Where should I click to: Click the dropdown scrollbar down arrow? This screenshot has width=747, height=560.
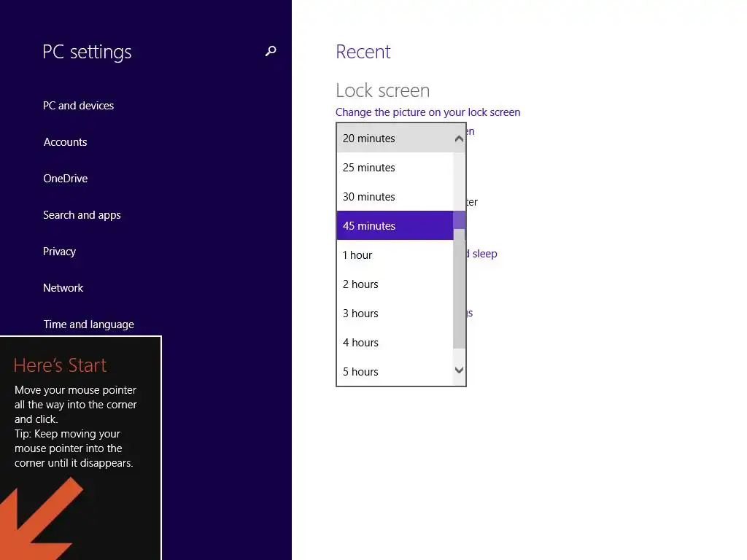click(460, 370)
